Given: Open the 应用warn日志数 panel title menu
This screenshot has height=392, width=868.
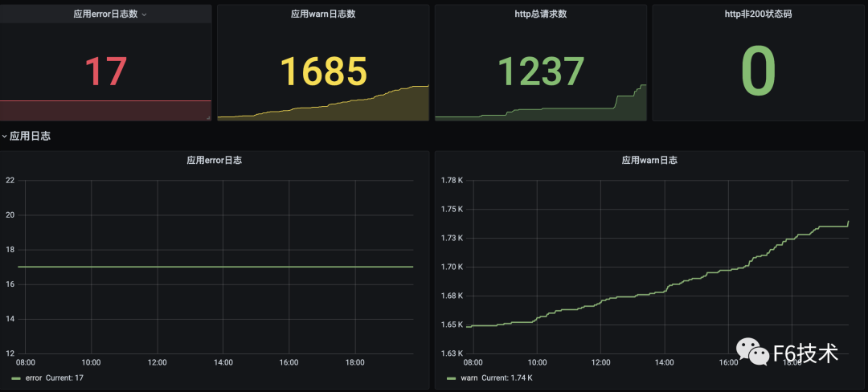Looking at the screenshot, I should tap(323, 14).
